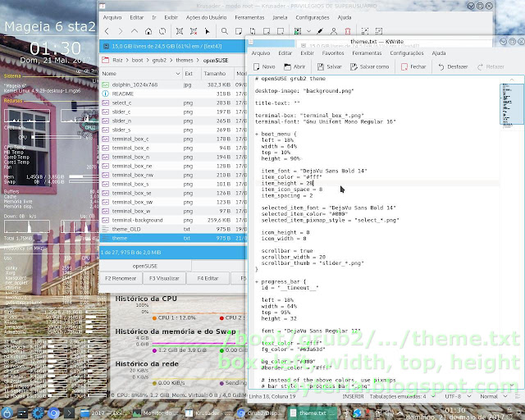Redo with Refazer in KWrite toolbar
This screenshot has width=525, height=420.
[491, 67]
